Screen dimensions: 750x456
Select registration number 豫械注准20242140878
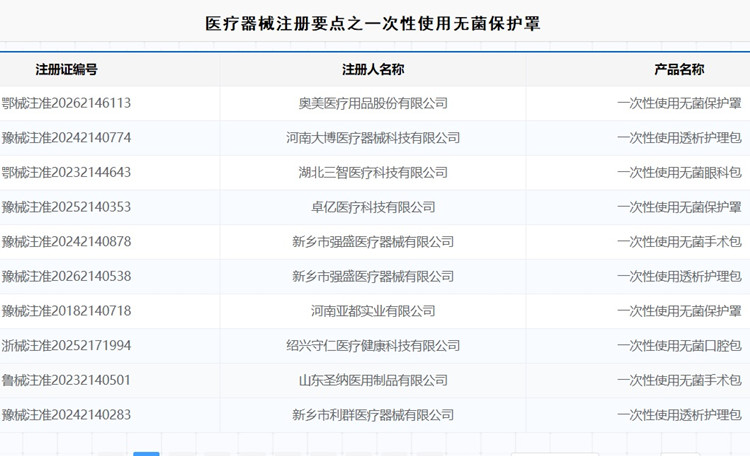click(66, 242)
